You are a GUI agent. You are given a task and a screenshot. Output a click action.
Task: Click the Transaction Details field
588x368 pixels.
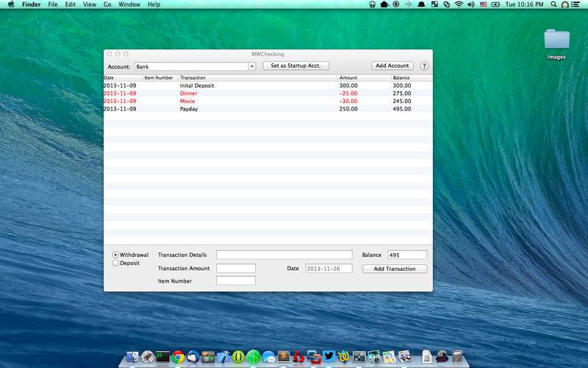[284, 255]
